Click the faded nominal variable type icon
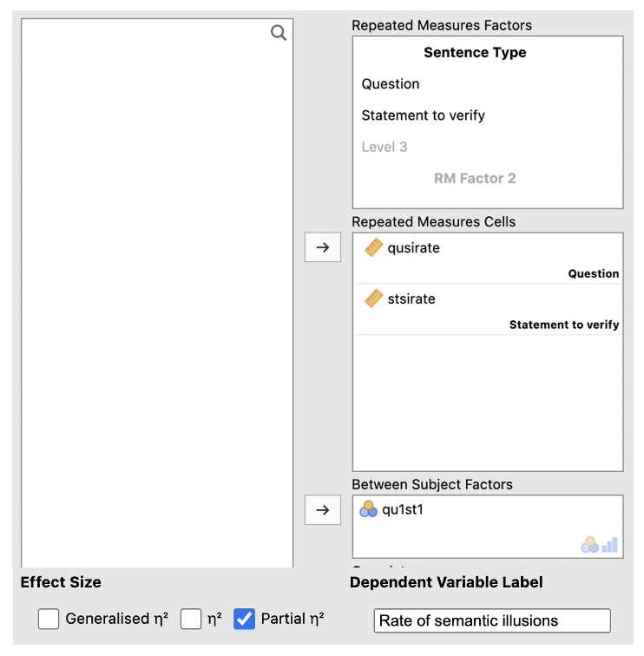644x656 pixels. click(x=590, y=545)
